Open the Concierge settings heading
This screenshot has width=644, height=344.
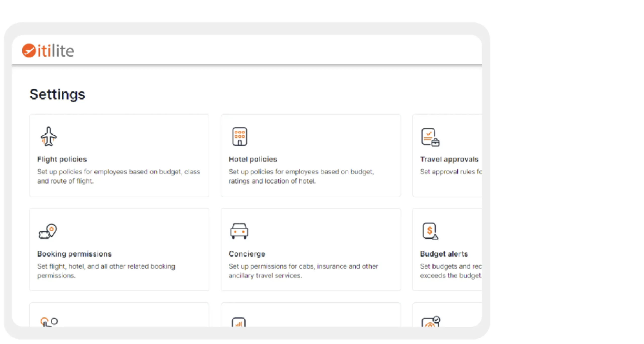(x=247, y=254)
